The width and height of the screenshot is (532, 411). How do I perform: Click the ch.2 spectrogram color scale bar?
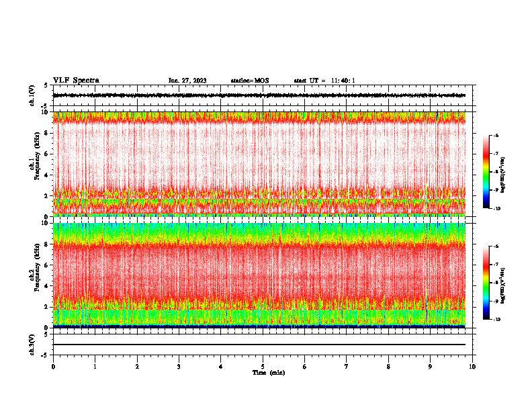coord(486,283)
